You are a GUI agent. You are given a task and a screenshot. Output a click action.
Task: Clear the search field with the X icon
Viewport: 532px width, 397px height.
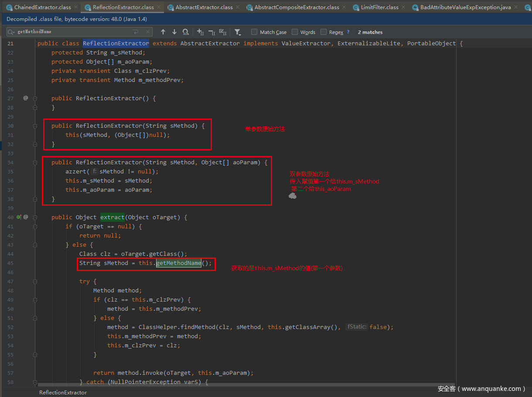point(148,32)
